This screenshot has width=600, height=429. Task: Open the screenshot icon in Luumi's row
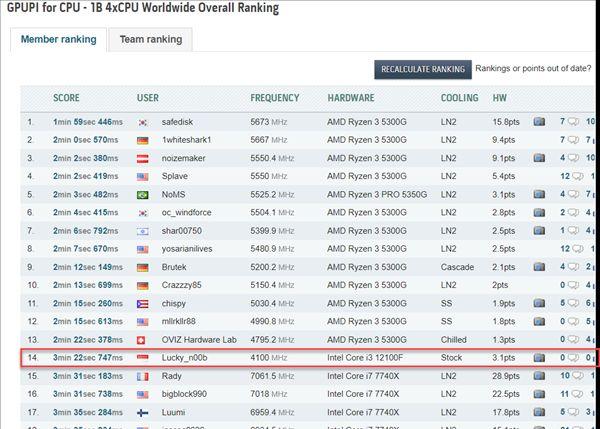point(539,413)
